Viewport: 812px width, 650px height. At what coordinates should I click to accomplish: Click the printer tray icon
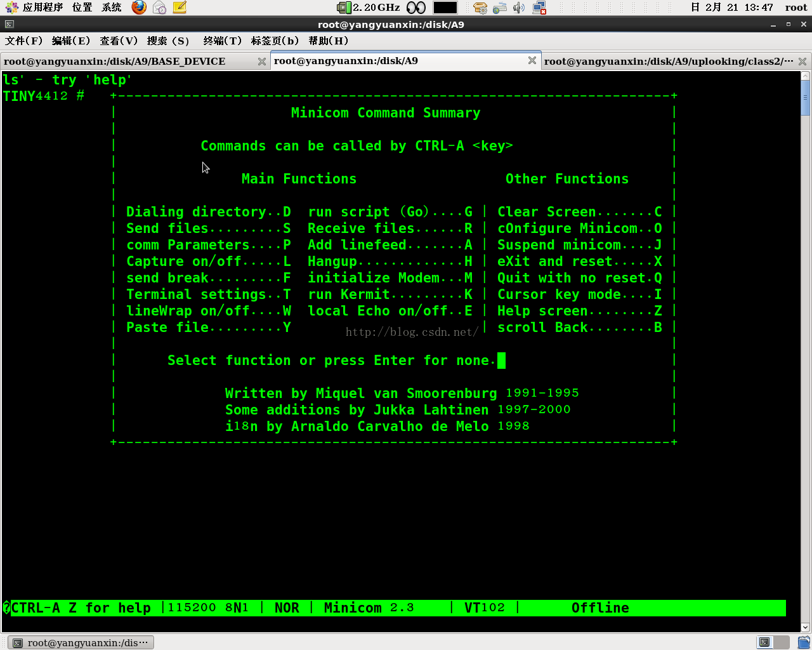(x=500, y=8)
